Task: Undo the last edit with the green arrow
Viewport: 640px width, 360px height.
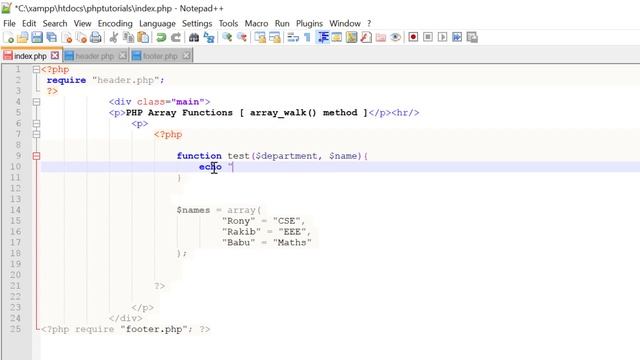Action: [161, 38]
